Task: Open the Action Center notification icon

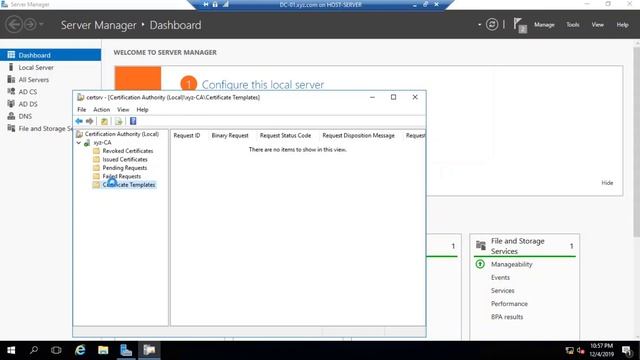Action: [627, 350]
